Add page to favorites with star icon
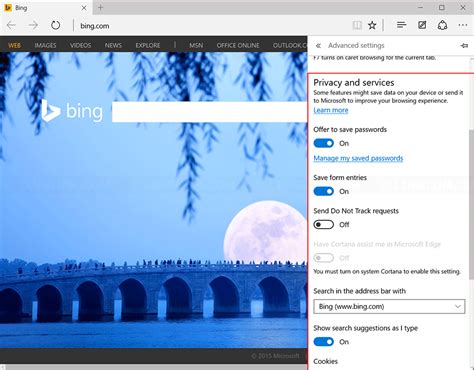 [372, 25]
